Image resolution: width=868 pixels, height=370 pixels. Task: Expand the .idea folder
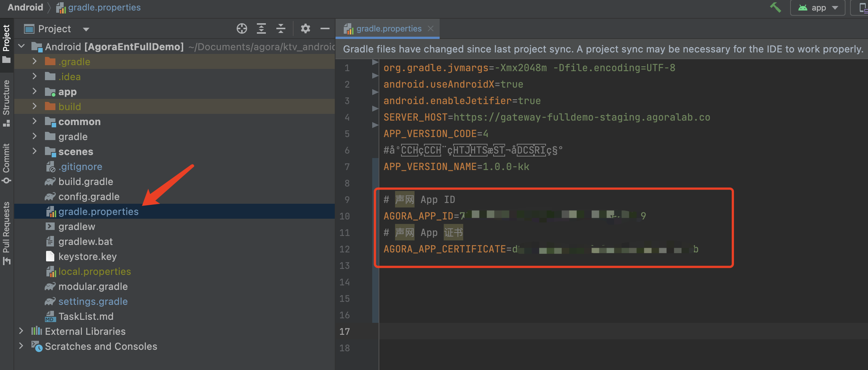(34, 76)
